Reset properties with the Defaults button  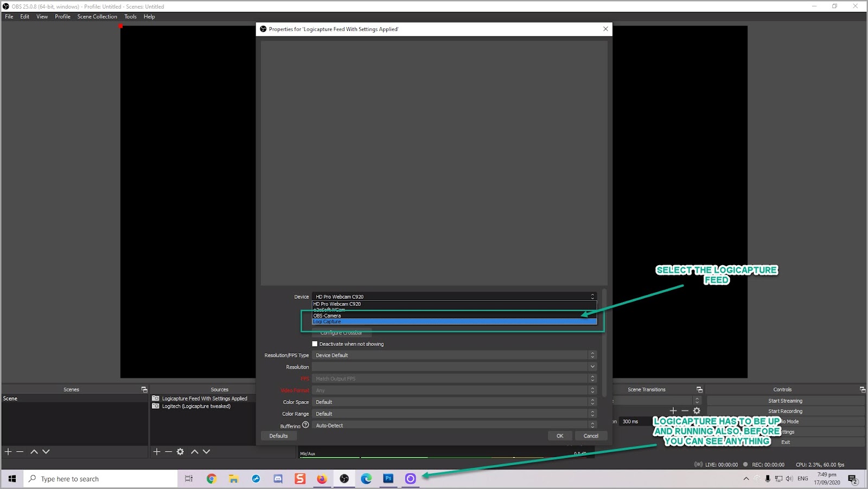click(279, 436)
